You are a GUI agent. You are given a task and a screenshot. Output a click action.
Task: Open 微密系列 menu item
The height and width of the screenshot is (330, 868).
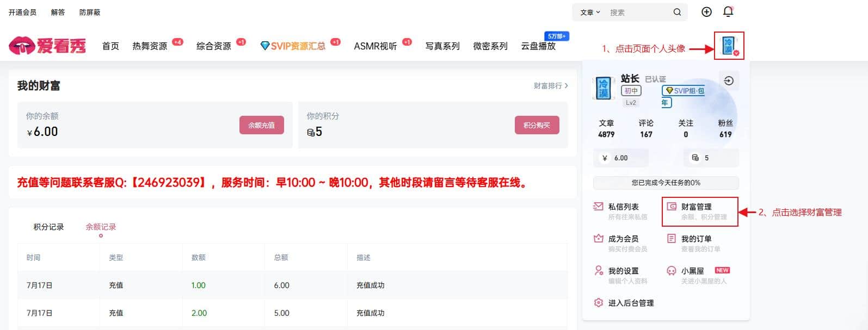tap(490, 46)
